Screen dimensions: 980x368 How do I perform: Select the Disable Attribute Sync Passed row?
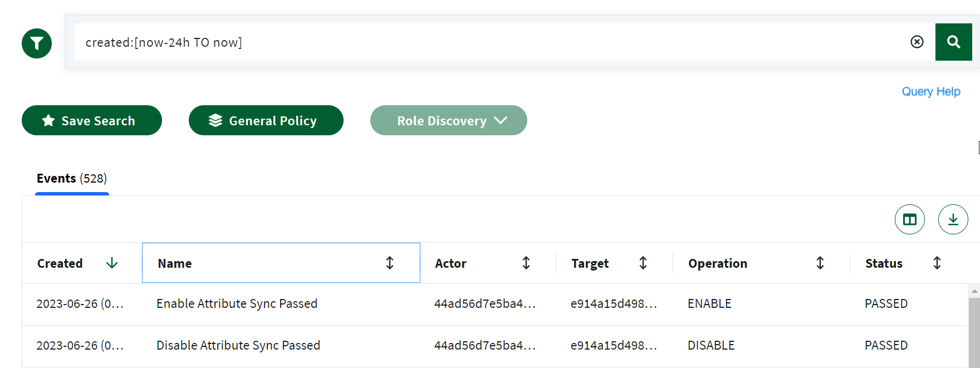pyautogui.click(x=238, y=346)
